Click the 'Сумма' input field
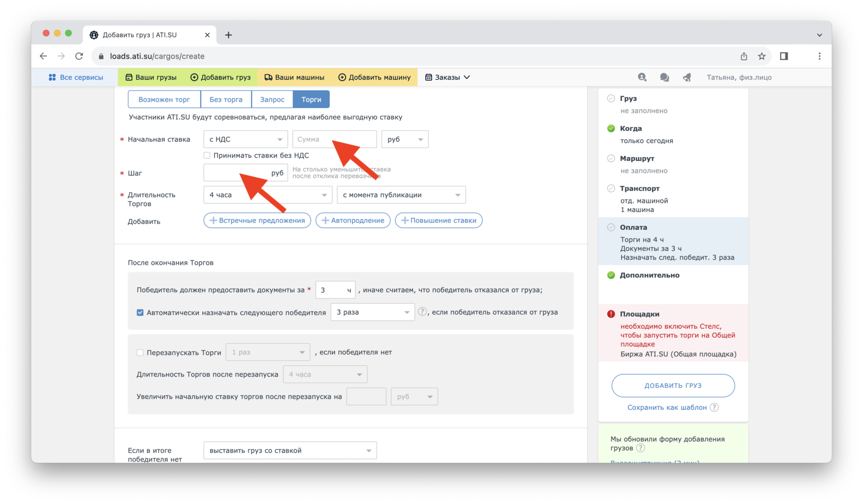Image resolution: width=863 pixels, height=504 pixels. [x=334, y=139]
